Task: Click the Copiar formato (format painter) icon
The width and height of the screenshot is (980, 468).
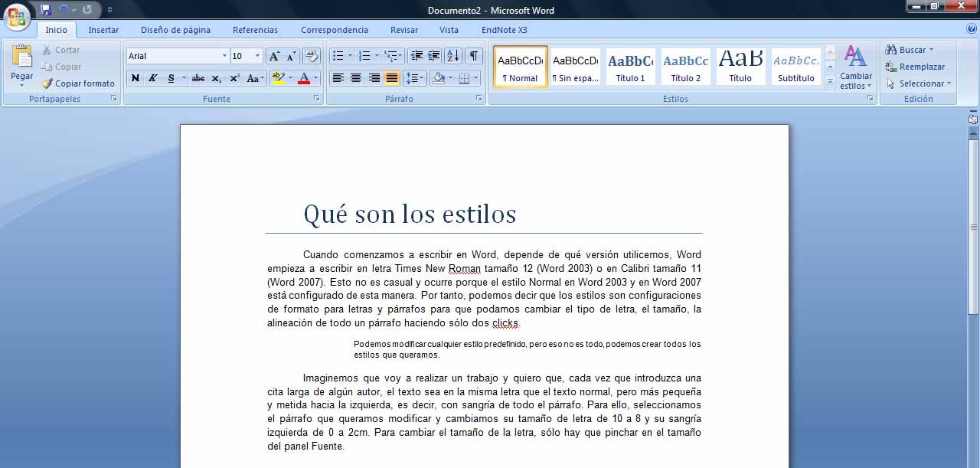Action: (48, 83)
